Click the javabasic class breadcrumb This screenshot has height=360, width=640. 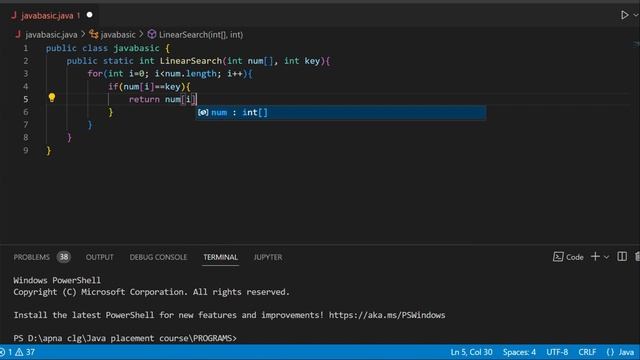(x=118, y=35)
